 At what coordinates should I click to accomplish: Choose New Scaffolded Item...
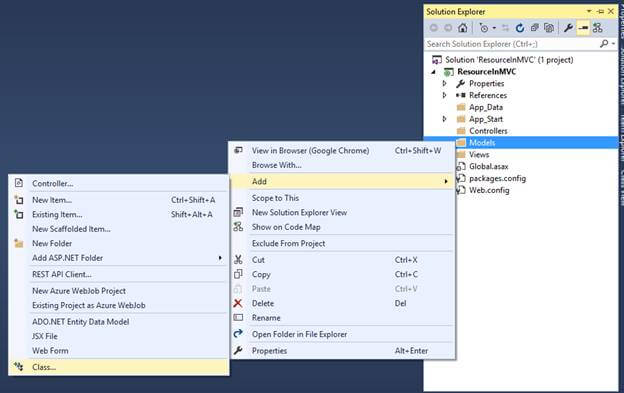click(119, 229)
